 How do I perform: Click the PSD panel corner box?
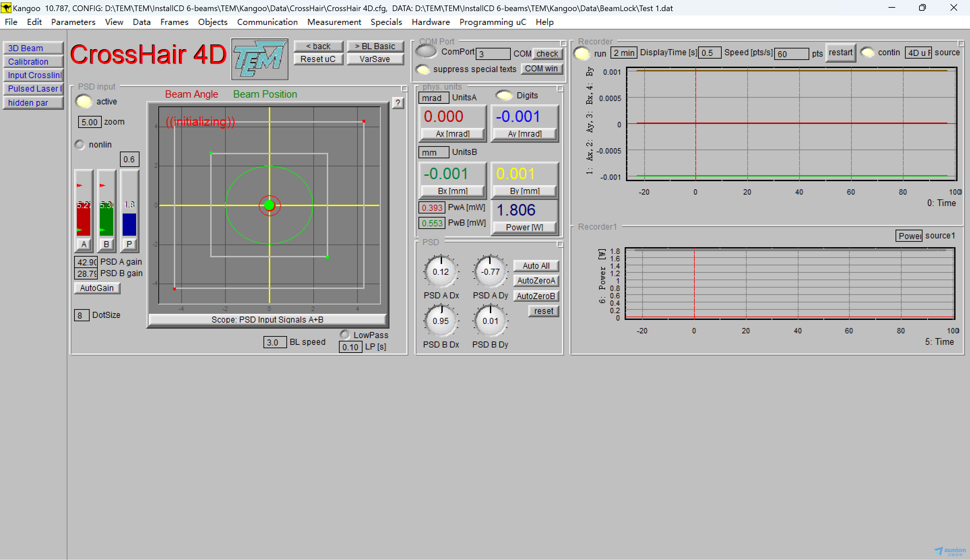560,244
